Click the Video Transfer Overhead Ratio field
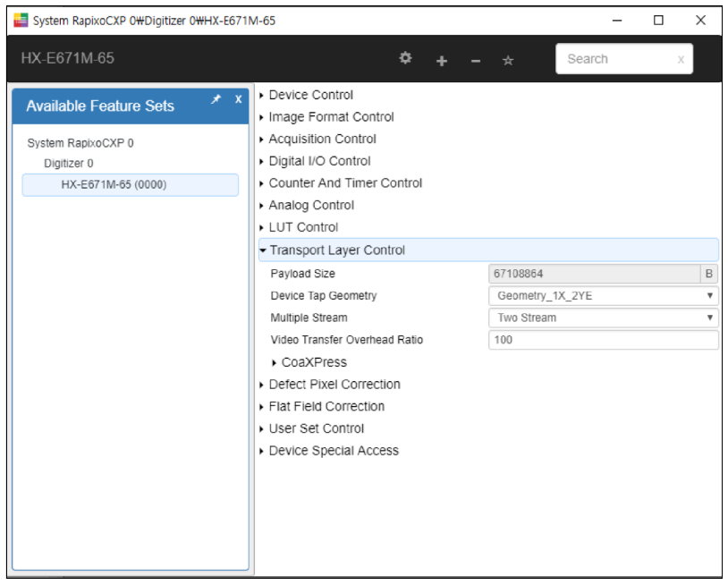This screenshot has height=585, width=728. [603, 340]
